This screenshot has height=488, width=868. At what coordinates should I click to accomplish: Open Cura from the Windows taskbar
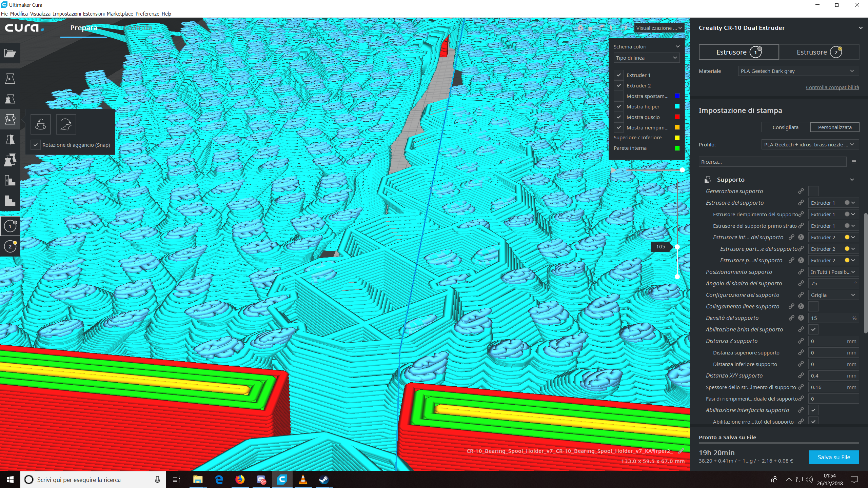pos(282,480)
